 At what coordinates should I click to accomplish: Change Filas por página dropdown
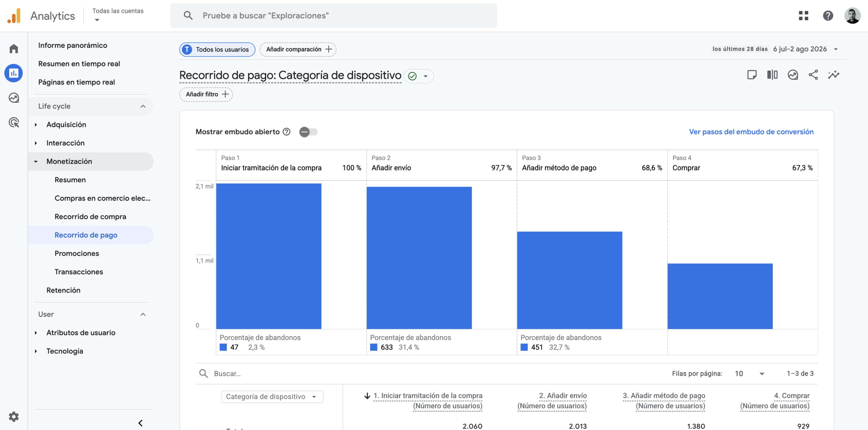[x=749, y=374]
